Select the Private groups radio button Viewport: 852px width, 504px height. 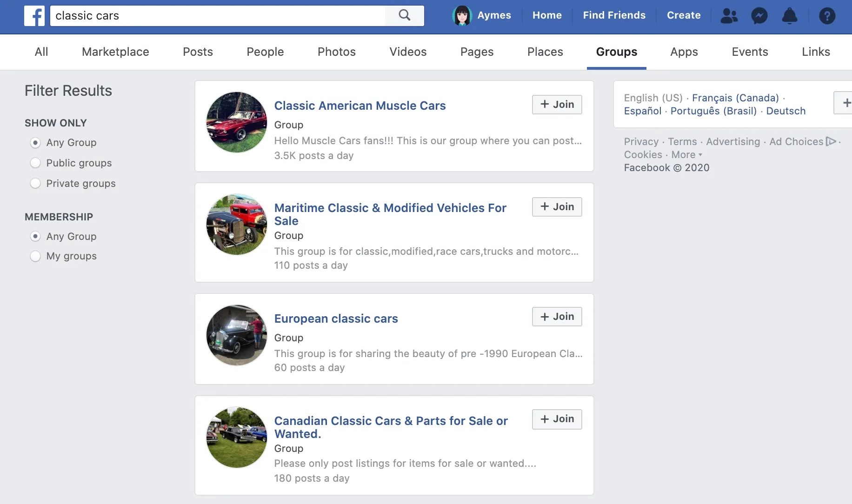pos(35,183)
